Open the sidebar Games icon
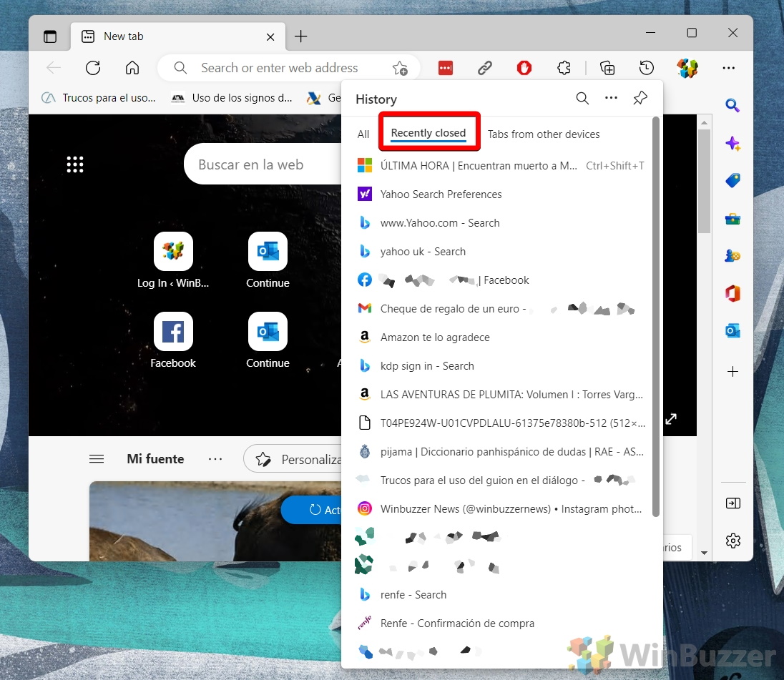 732,256
